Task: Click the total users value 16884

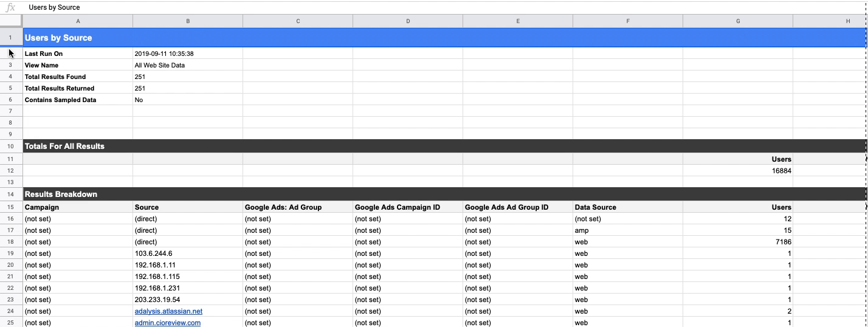Action: pyautogui.click(x=738, y=171)
